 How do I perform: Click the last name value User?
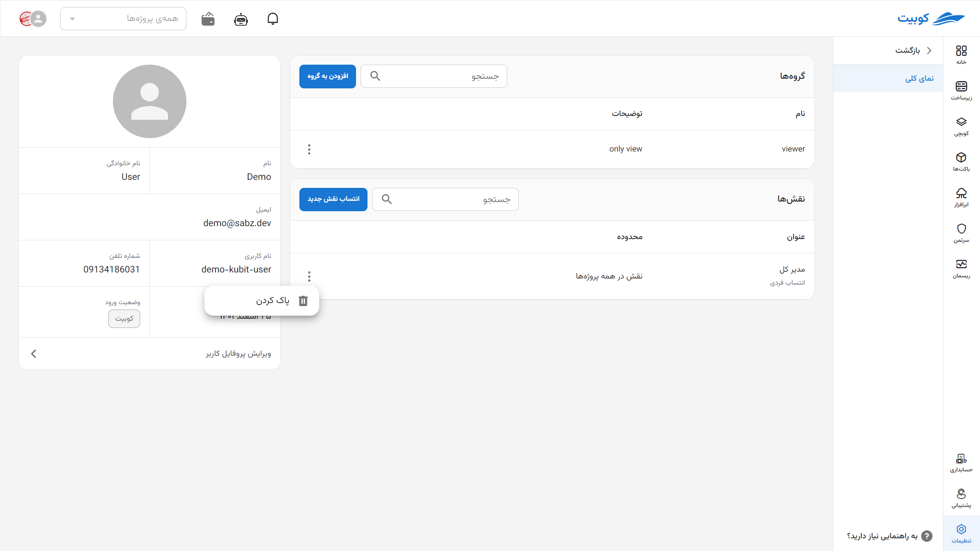coord(131,177)
